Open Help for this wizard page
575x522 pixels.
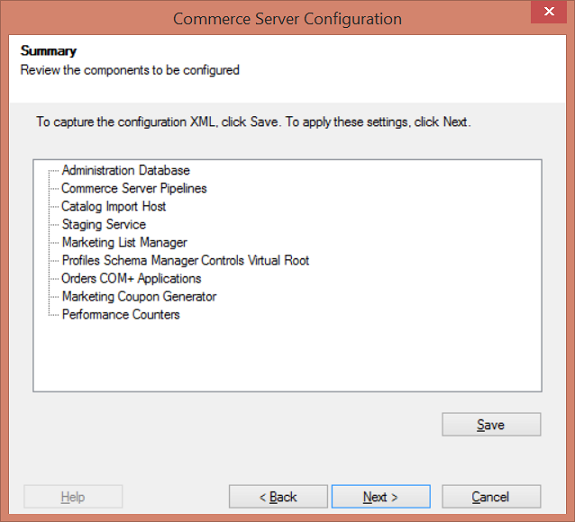[73, 497]
